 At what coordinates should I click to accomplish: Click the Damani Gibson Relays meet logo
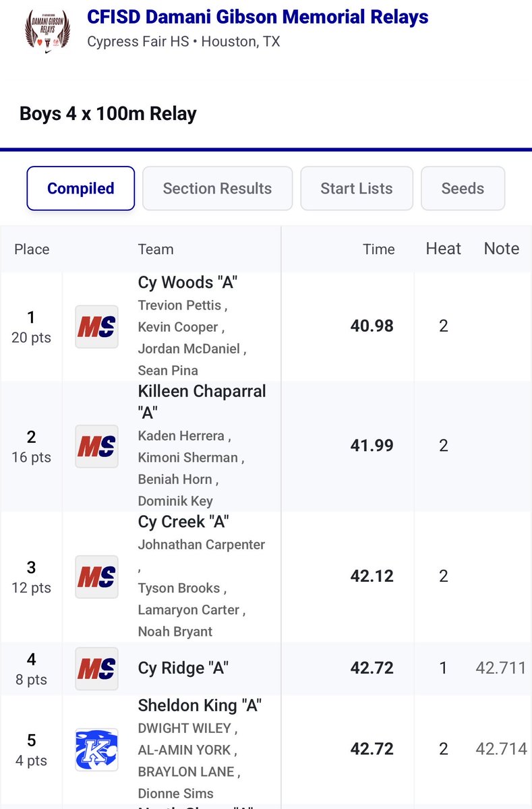[47, 29]
